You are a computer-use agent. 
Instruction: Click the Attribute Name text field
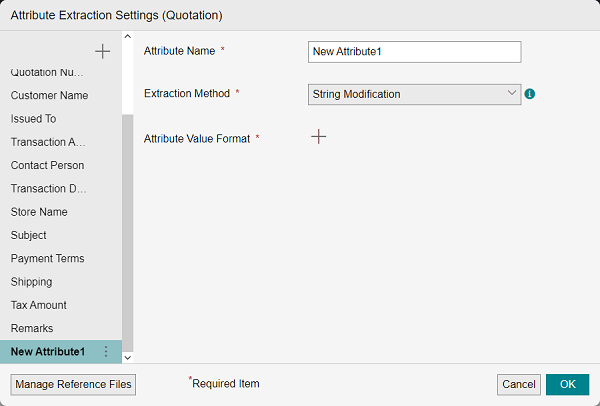point(415,52)
